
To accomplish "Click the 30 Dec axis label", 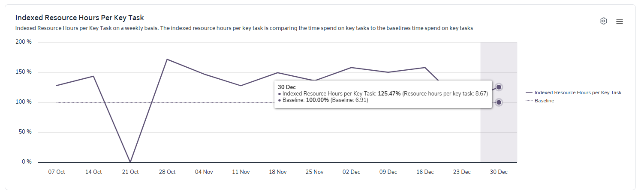I will (499, 172).
